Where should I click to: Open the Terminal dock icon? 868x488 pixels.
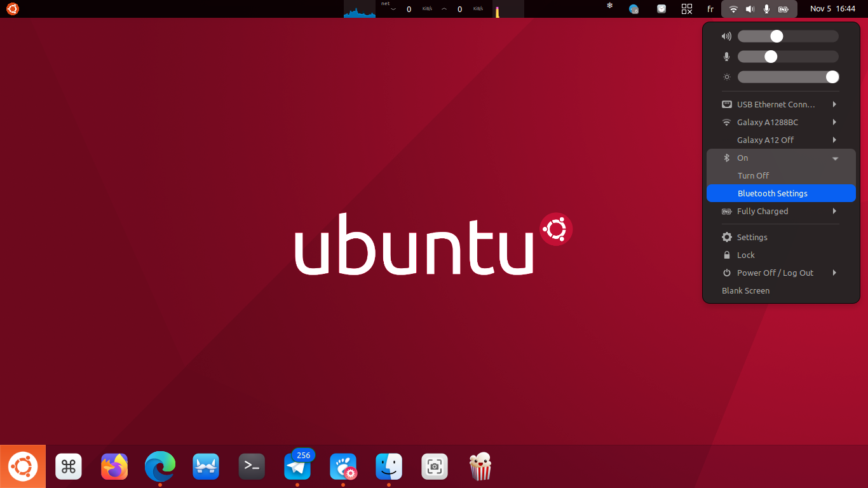coord(252,467)
